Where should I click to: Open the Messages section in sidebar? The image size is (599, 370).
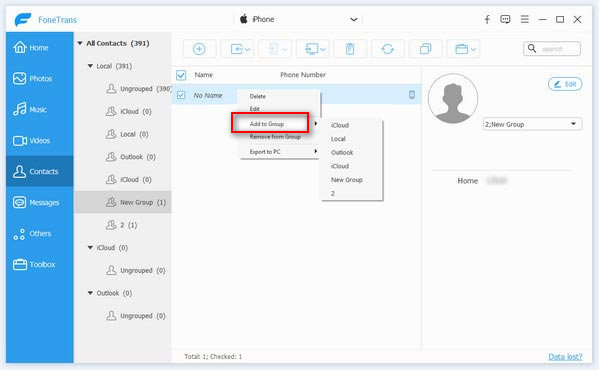point(39,202)
